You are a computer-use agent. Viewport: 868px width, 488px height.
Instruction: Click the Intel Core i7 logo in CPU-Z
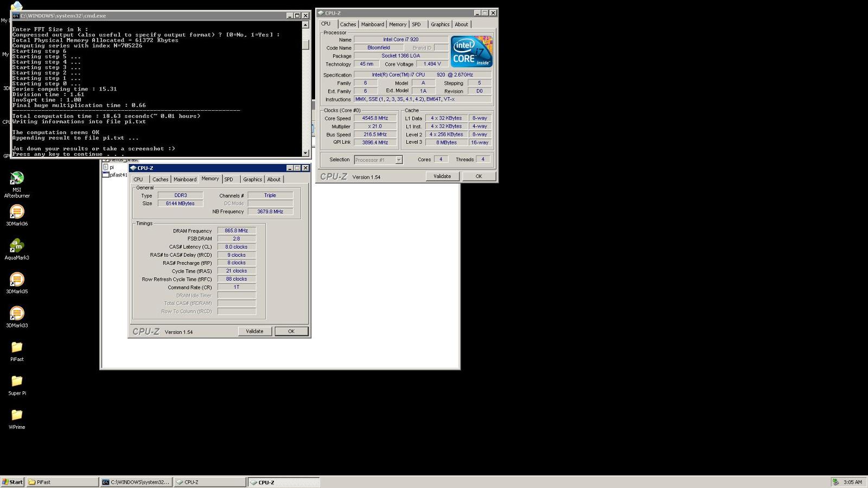coord(471,52)
